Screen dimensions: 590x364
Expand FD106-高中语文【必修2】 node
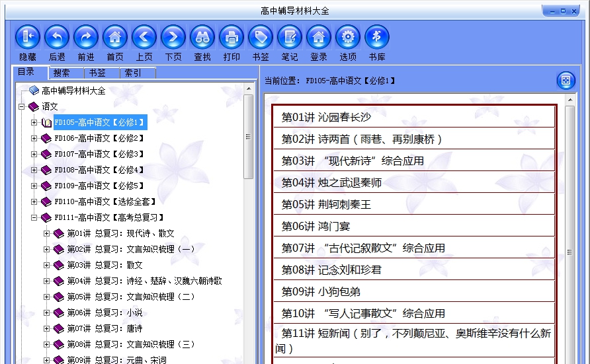click(x=34, y=138)
